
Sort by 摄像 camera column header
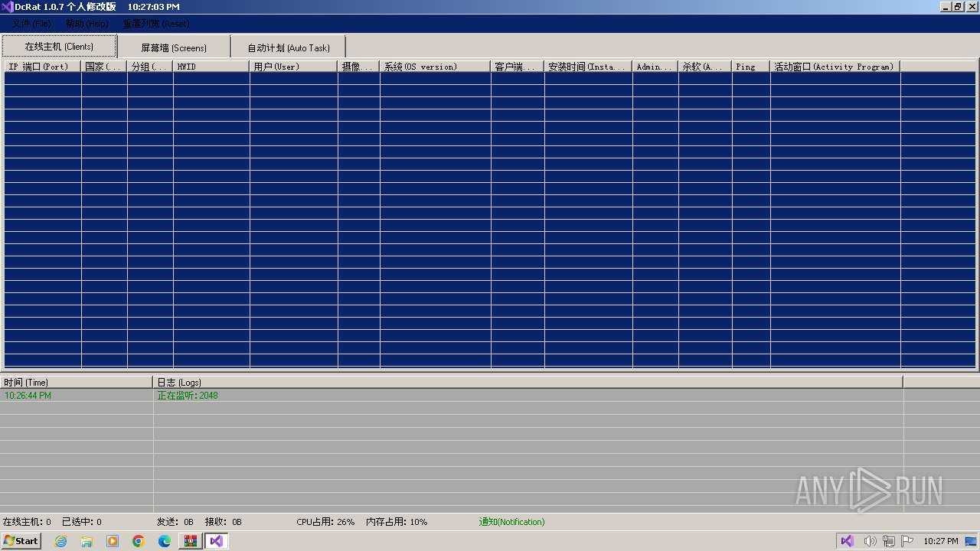click(x=358, y=67)
